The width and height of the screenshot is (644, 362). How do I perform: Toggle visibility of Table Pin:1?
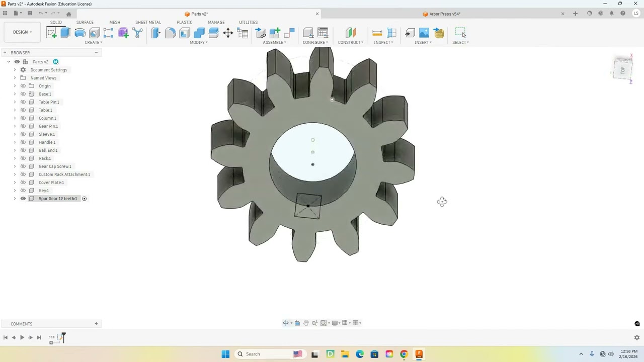click(x=23, y=102)
